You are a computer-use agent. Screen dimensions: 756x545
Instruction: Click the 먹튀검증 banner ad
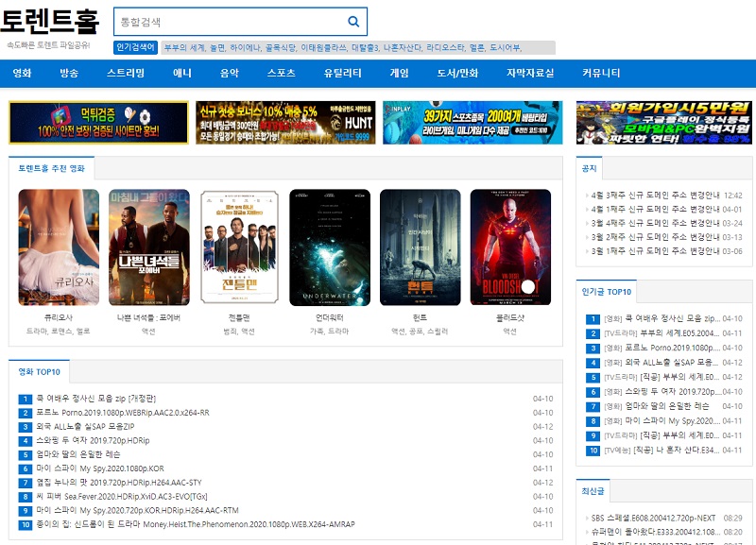[x=98, y=123]
